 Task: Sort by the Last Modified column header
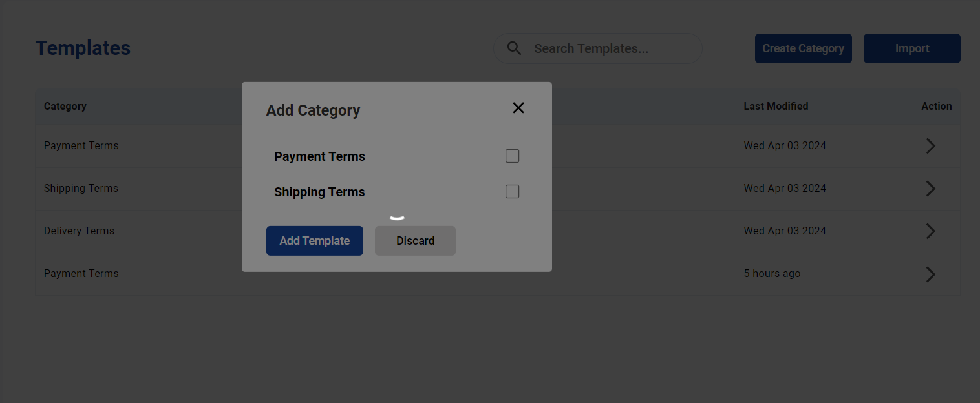(x=775, y=106)
